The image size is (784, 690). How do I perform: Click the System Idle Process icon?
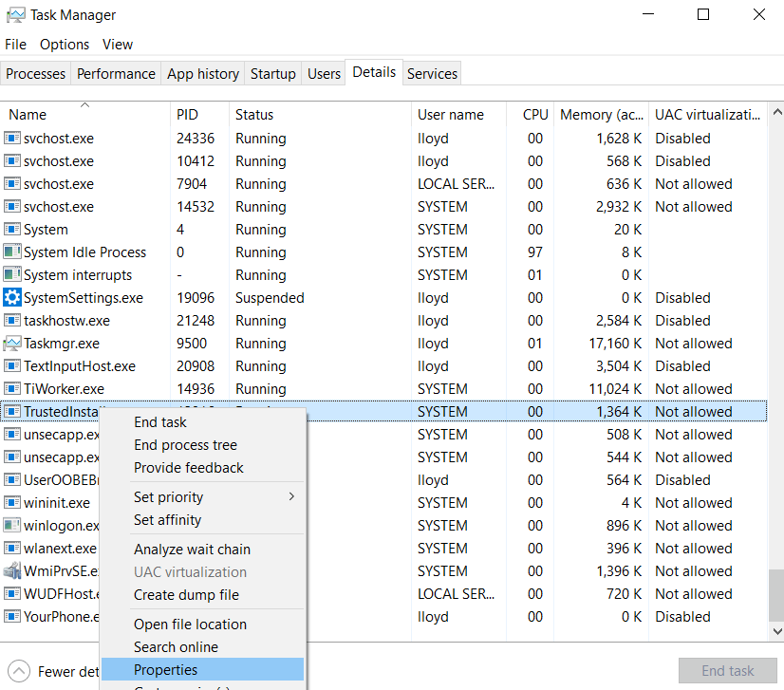pyautogui.click(x=12, y=252)
